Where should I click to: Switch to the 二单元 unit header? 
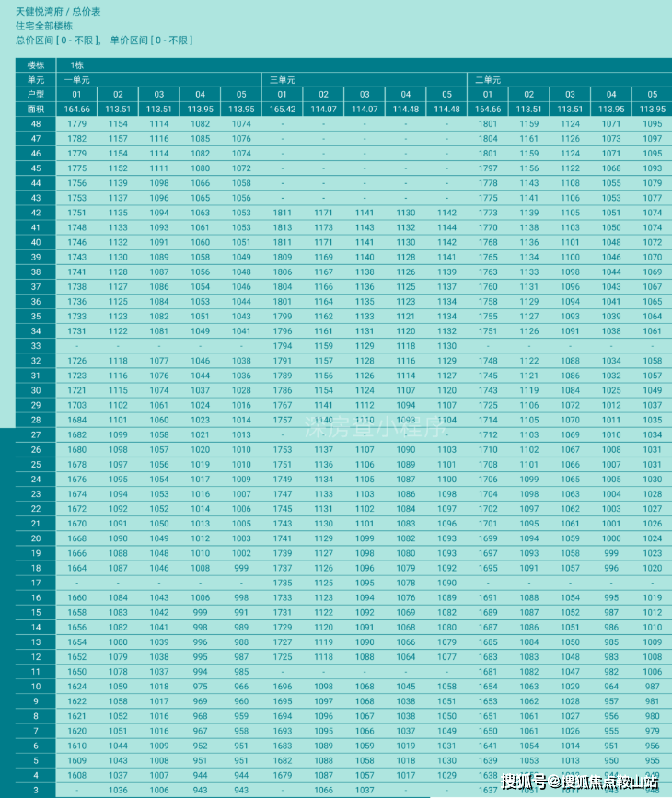487,80
